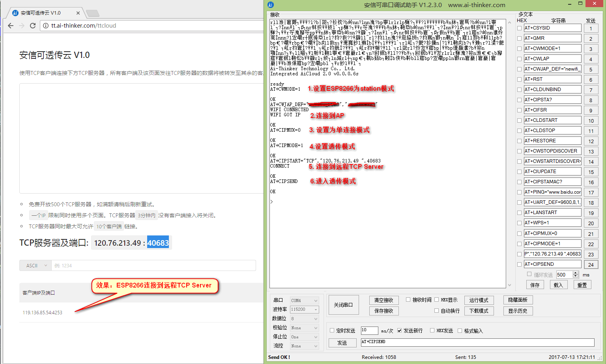Click the send input box containing AT+CIPSEND
Viewport: 606px width, 364px height.
pyautogui.click(x=477, y=342)
